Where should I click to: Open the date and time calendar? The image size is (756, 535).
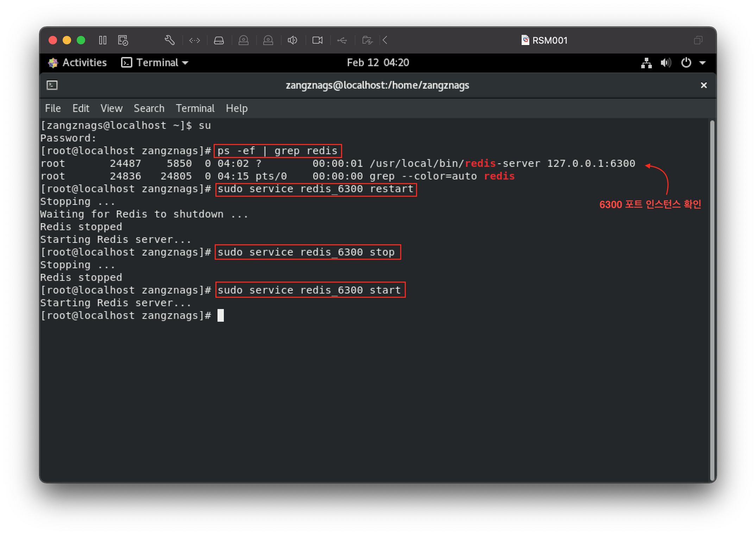[378, 63]
